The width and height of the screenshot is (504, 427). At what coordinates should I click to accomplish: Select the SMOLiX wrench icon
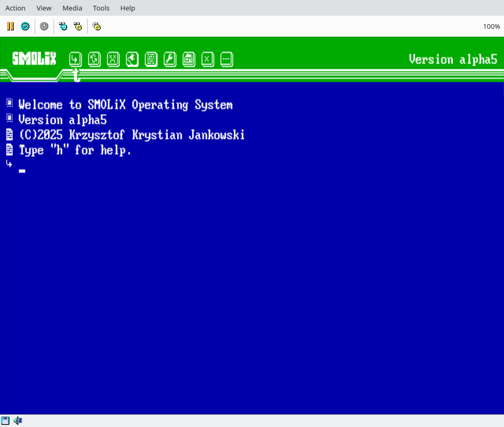[x=170, y=59]
